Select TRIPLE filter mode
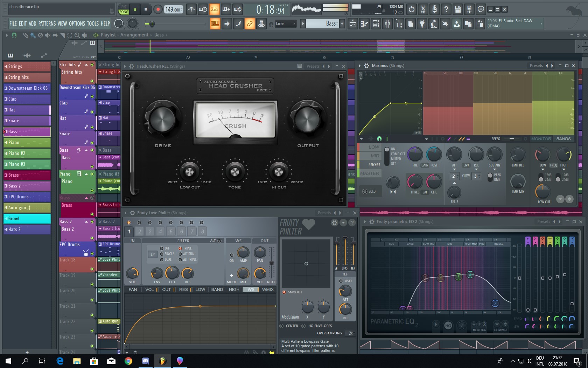 [x=185, y=248]
